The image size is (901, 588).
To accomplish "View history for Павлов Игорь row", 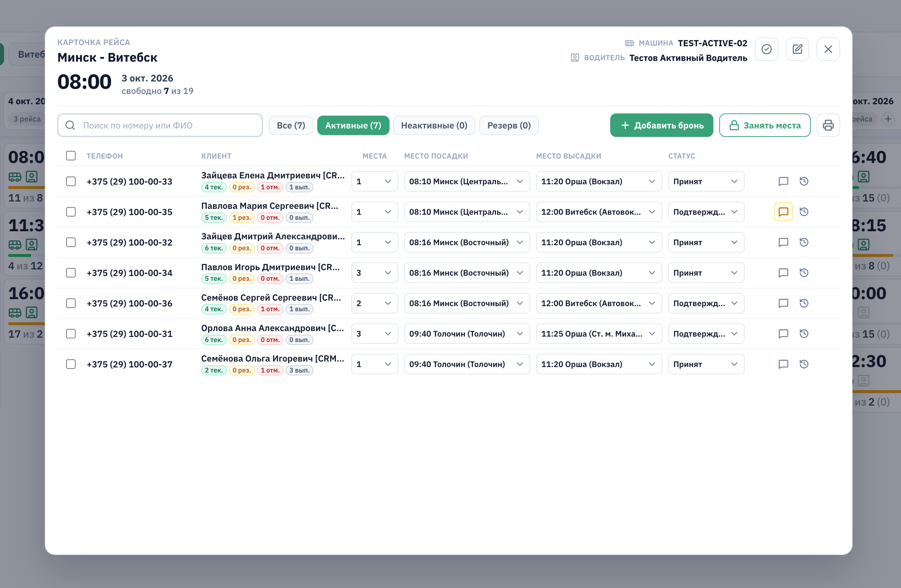I will click(x=804, y=273).
